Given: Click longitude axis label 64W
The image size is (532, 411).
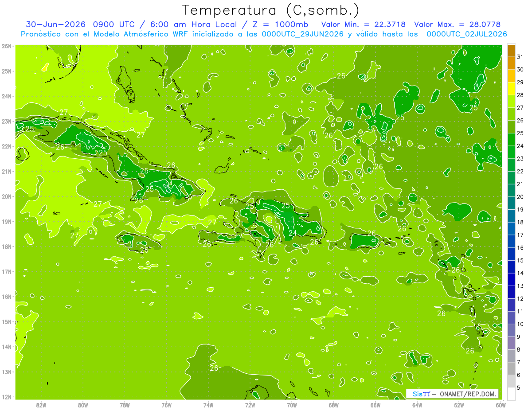Looking at the screenshot, I should 417,405.
